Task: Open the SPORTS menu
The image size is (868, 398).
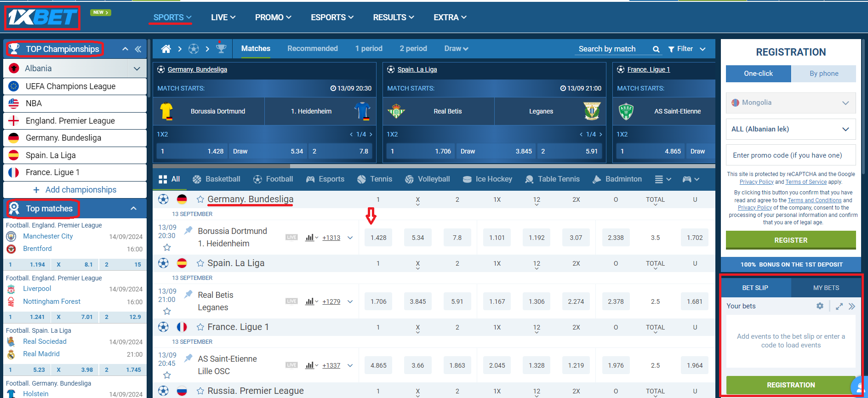Action: tap(172, 17)
